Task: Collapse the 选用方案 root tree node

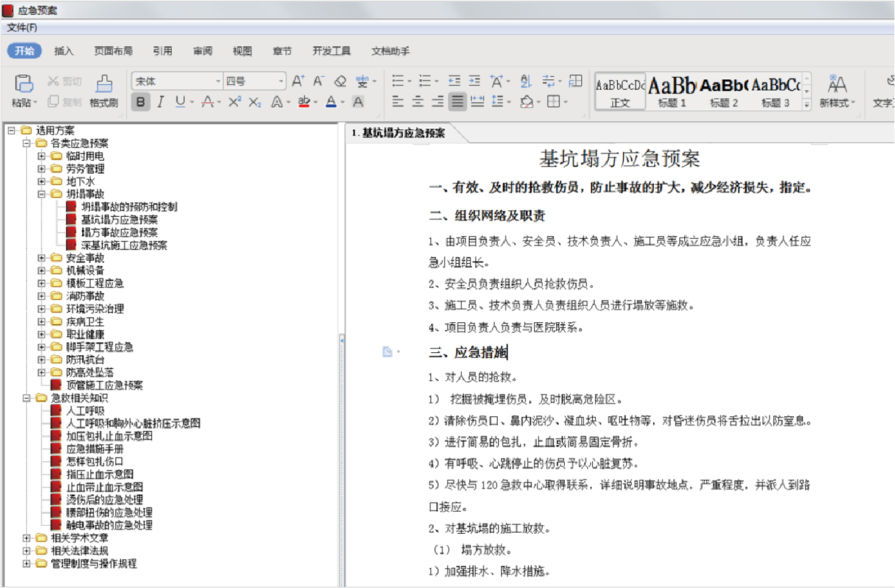Action: point(12,130)
